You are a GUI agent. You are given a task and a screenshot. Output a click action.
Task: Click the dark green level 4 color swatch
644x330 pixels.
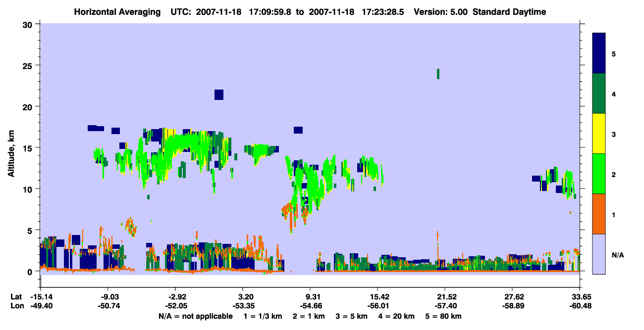point(599,94)
